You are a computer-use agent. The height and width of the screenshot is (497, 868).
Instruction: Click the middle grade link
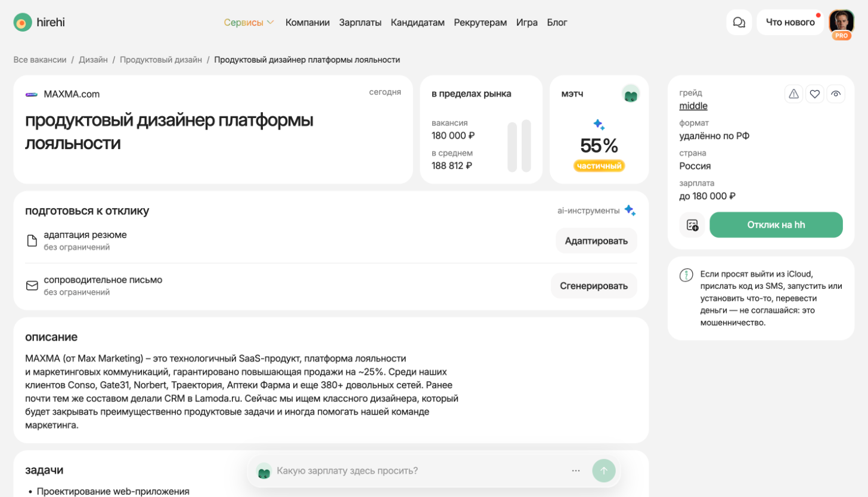pyautogui.click(x=693, y=106)
